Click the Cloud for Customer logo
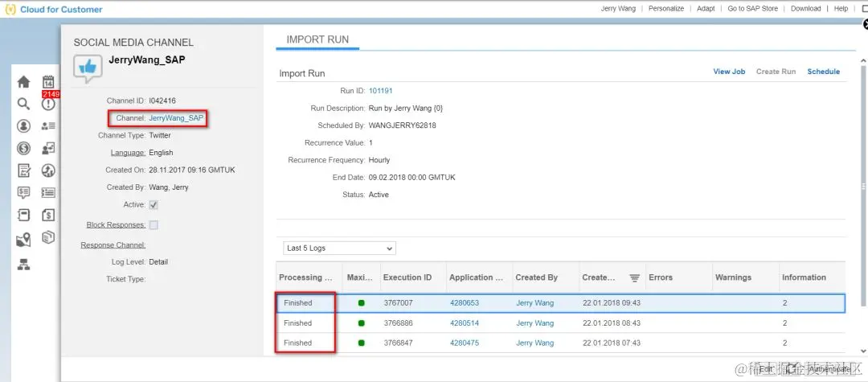Viewport: 868px width, 382px height. click(54, 9)
